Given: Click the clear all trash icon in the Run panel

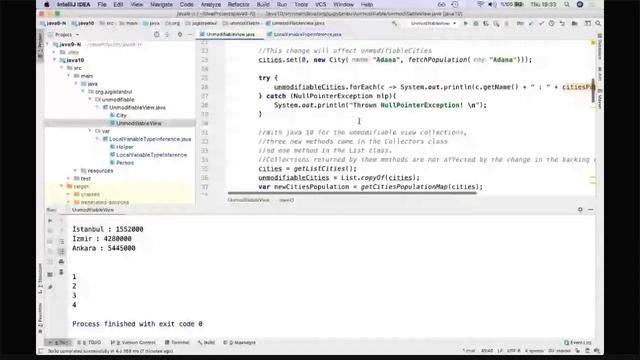Looking at the screenshot, I should click(61, 272).
